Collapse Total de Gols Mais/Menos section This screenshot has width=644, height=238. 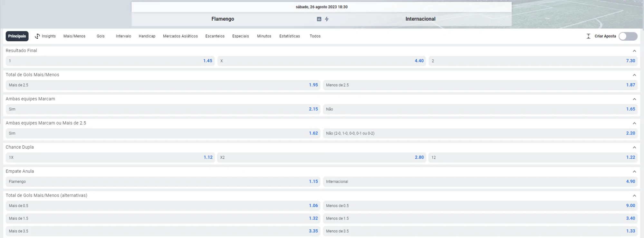[x=634, y=75]
